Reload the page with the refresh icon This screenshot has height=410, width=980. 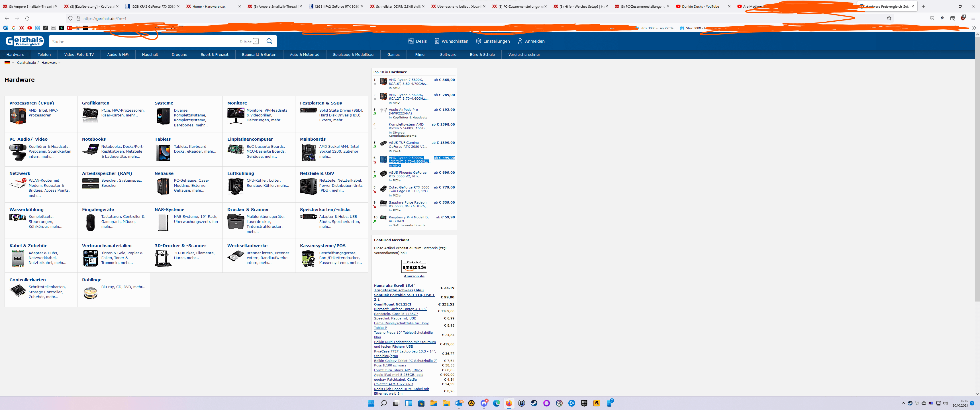[27, 18]
